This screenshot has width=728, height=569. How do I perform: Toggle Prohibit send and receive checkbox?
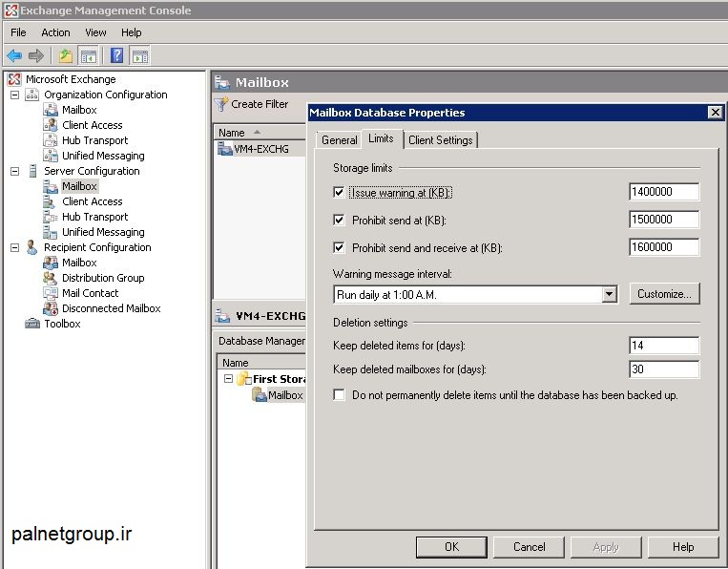[x=339, y=247]
